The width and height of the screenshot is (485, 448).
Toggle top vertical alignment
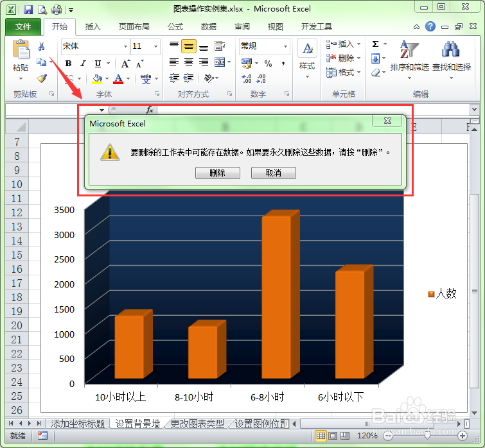coord(174,46)
